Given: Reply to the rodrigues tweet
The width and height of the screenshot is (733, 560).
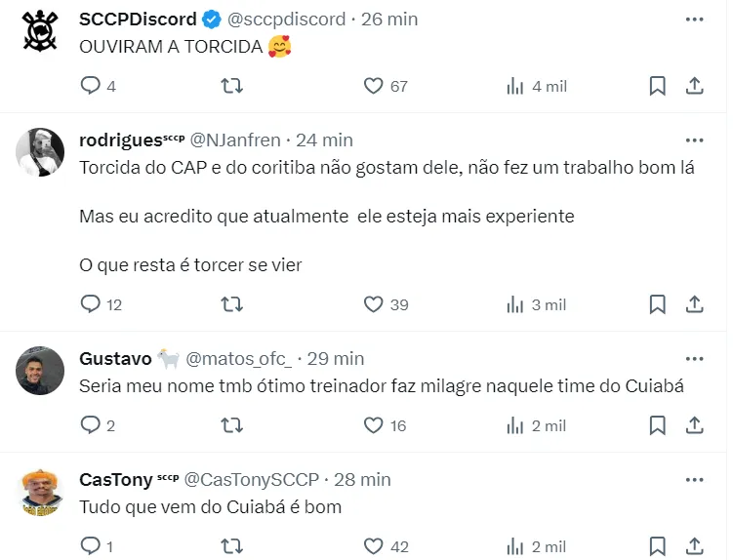Looking at the screenshot, I should [91, 304].
